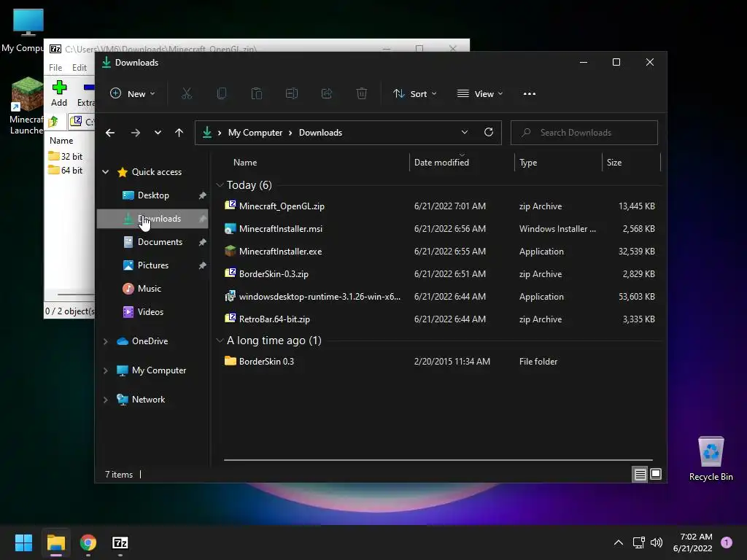Collapse the A long time ago (1) group
Screen dimensions: 747x560
(x=220, y=341)
